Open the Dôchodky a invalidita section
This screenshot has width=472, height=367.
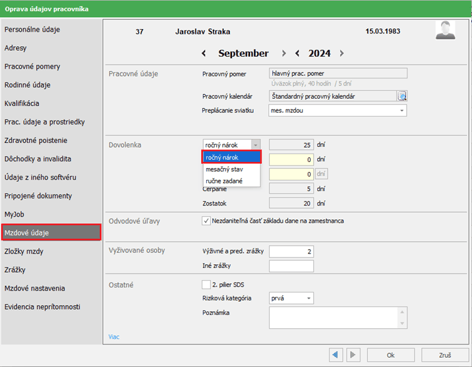coord(38,159)
